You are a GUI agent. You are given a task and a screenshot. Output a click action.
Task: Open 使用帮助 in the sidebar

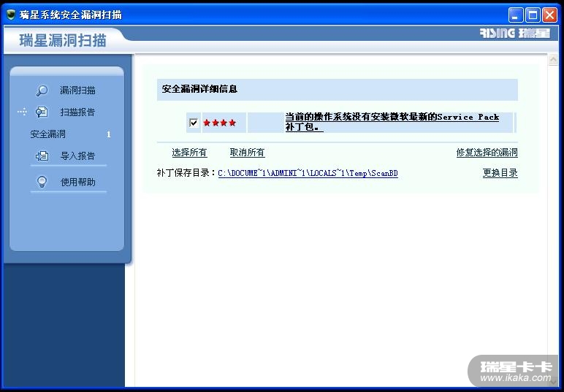(x=77, y=182)
